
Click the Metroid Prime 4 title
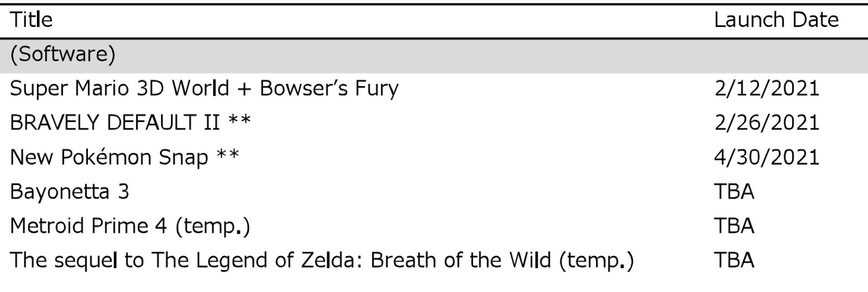(88, 226)
